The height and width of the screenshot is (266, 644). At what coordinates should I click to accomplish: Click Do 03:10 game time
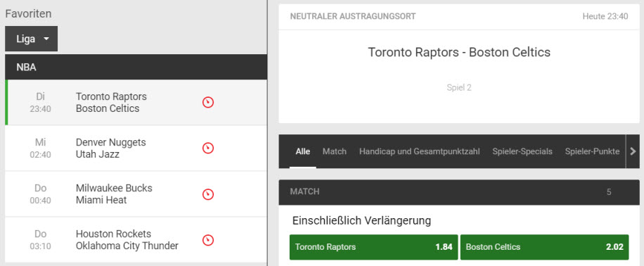[x=40, y=240]
